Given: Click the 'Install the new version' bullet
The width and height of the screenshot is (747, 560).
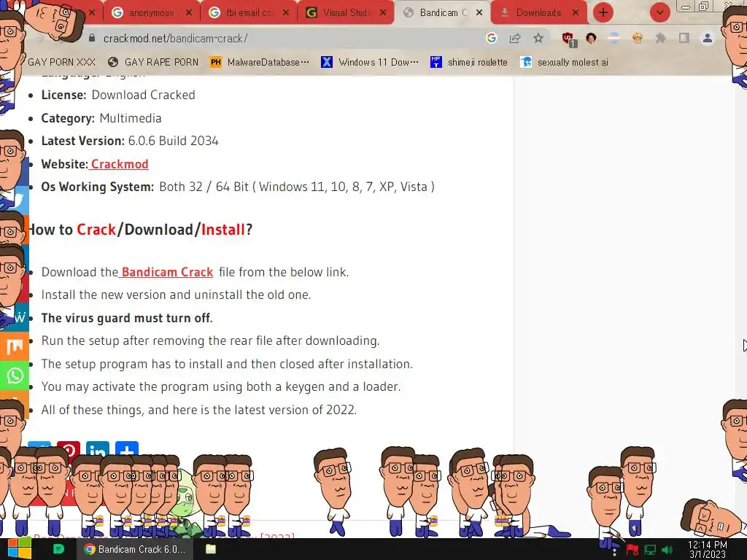Looking at the screenshot, I should point(176,295).
